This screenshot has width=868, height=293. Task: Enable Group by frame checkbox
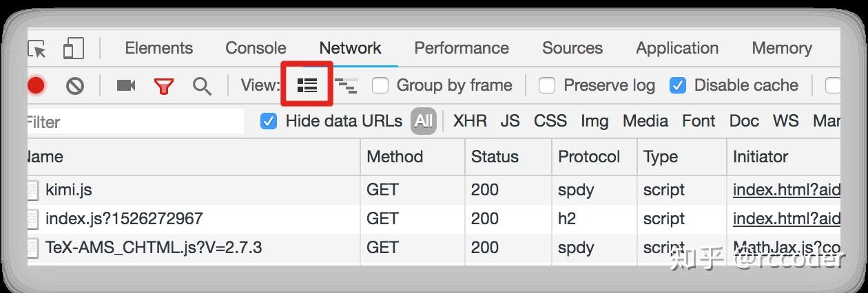coord(380,85)
